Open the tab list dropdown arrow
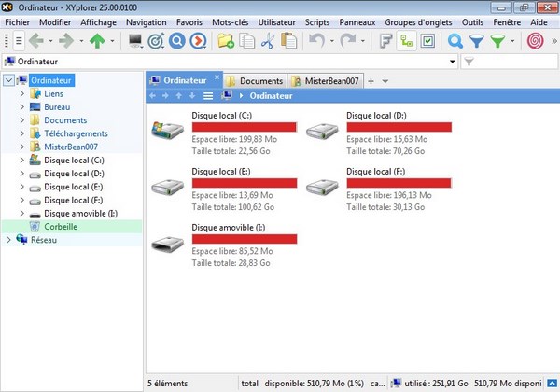Image resolution: width=560 pixels, height=392 pixels. [385, 81]
